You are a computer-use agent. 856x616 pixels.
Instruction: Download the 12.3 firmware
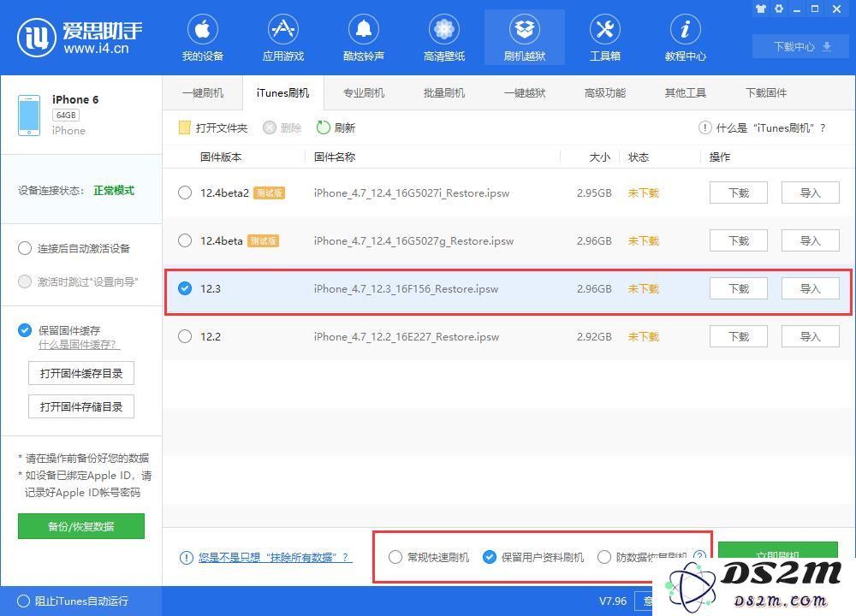[739, 288]
